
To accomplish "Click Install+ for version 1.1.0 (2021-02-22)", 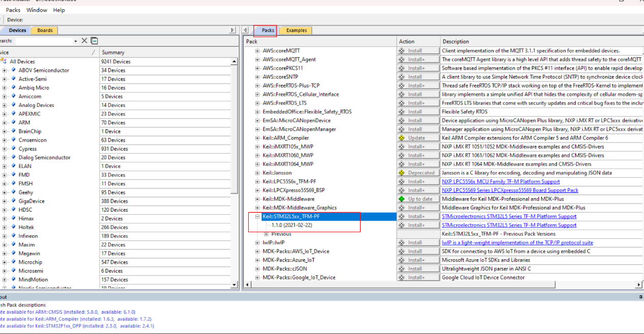I will click(x=418, y=225).
